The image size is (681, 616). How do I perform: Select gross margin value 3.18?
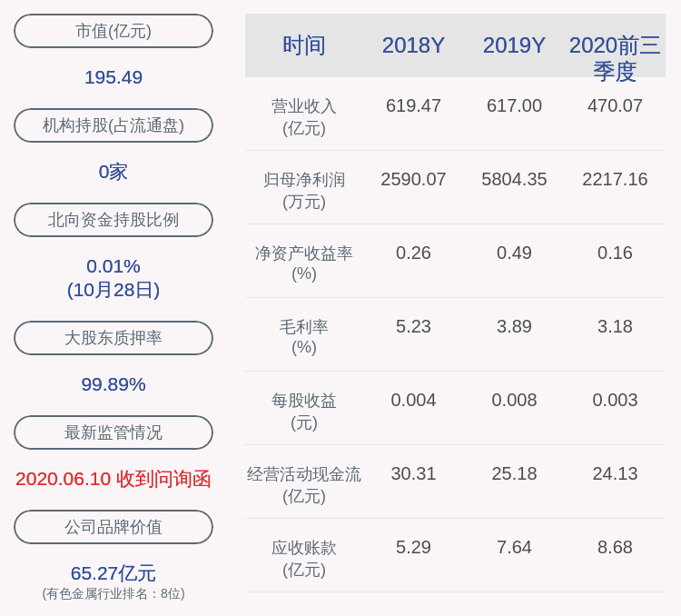click(615, 326)
